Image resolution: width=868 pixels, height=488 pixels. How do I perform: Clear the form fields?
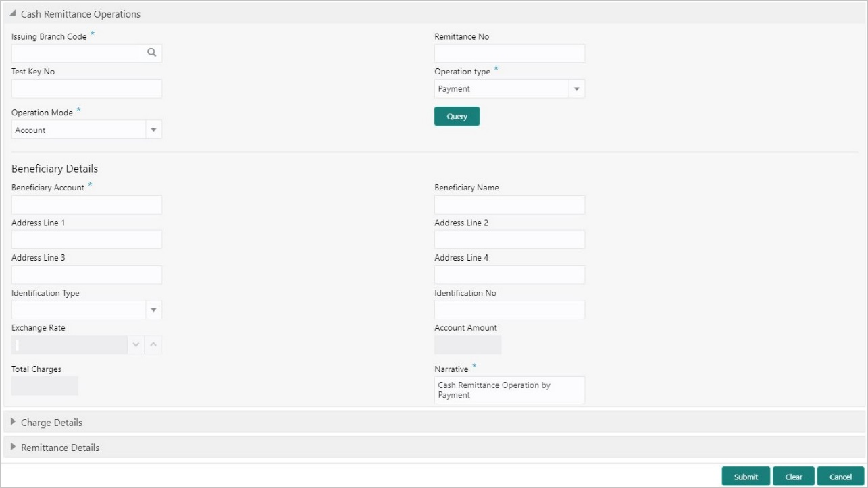click(794, 477)
